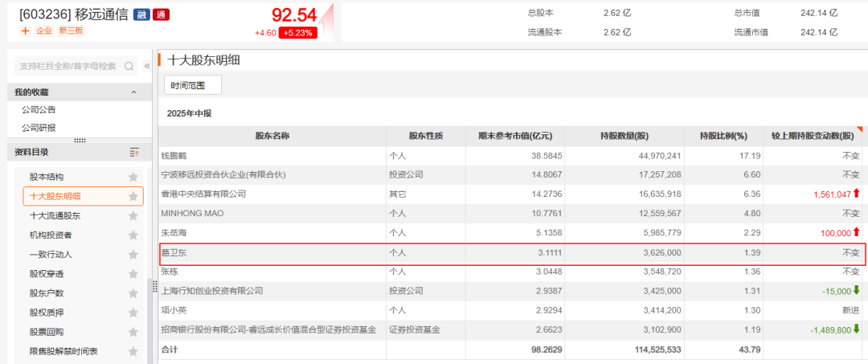Click the red 通 badge
868x364 pixels.
pyautogui.click(x=161, y=15)
